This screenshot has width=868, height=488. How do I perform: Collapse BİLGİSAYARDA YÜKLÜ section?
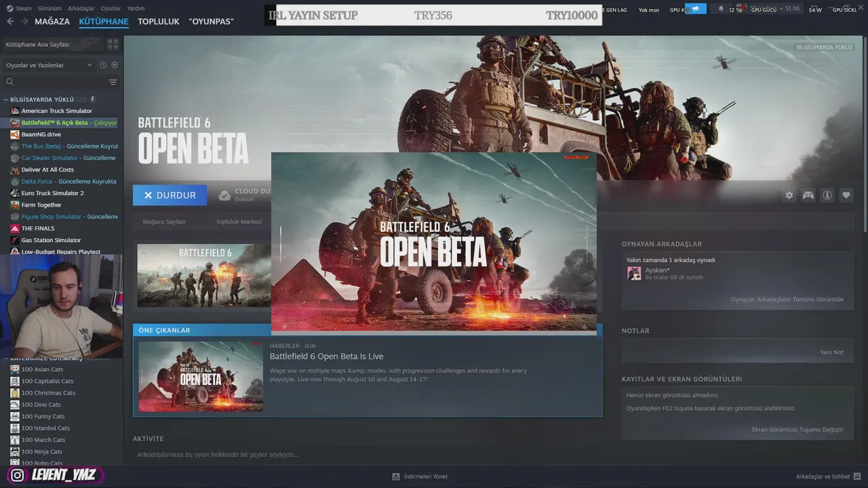click(x=6, y=100)
